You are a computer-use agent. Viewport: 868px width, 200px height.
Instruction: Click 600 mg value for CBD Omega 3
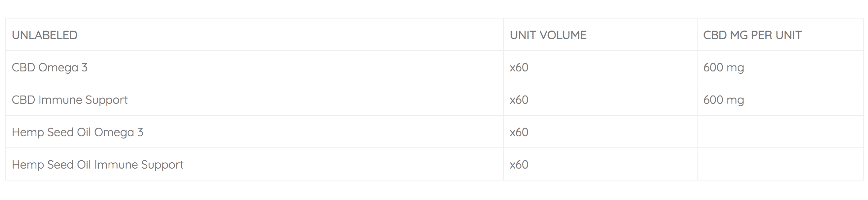723,68
